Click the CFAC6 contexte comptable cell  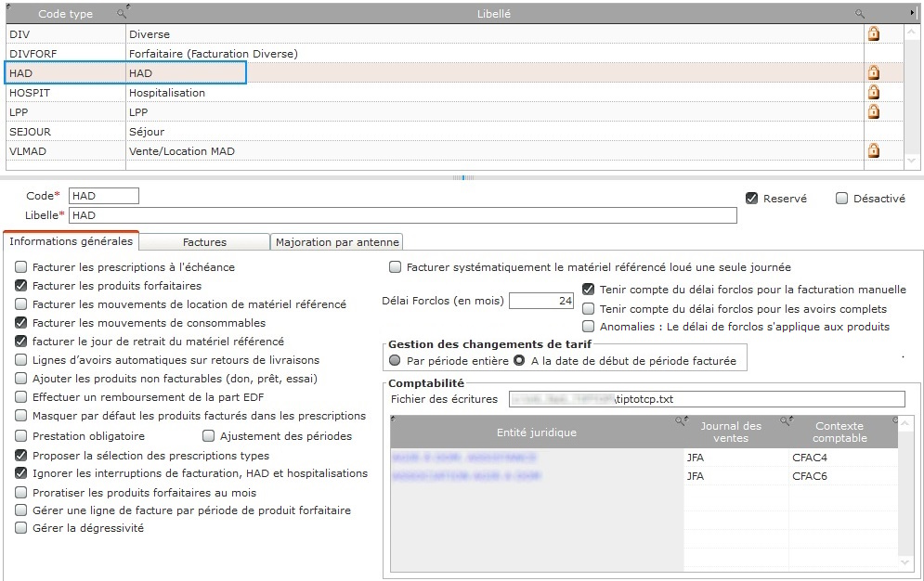(843, 475)
